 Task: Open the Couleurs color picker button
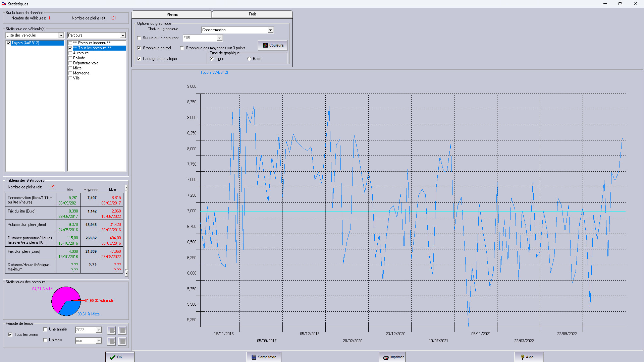pos(273,45)
